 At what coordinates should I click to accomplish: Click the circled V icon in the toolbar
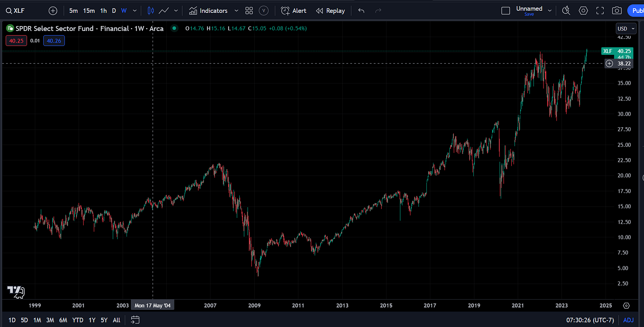(264, 11)
